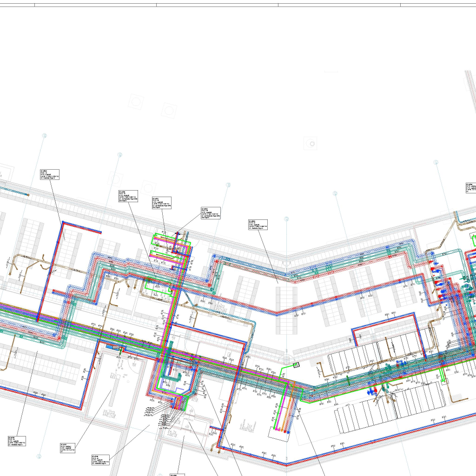Select the leftmost grid axis bubble at top

(45, 136)
